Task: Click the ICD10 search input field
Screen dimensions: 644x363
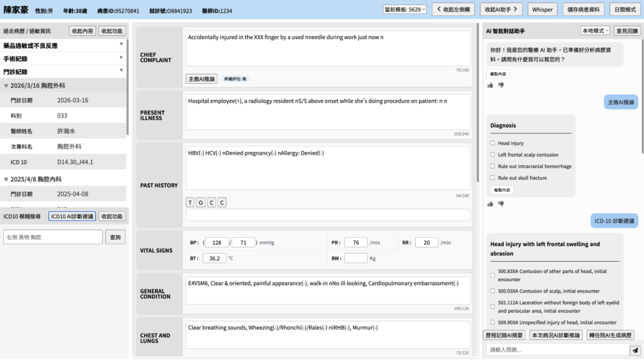Action: 53,237
